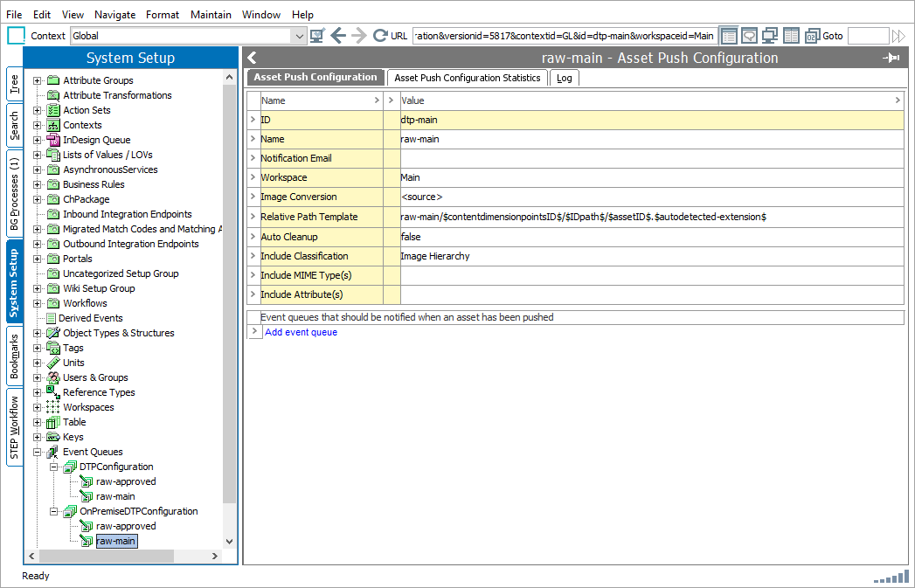Click the collapse arrow left of raw-main title

pos(252,59)
